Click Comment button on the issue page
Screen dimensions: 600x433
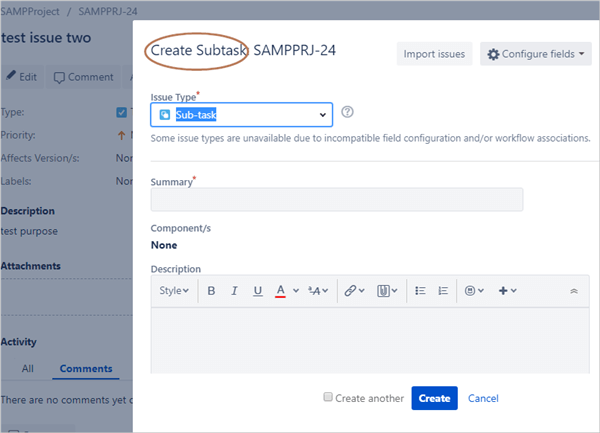pos(83,77)
